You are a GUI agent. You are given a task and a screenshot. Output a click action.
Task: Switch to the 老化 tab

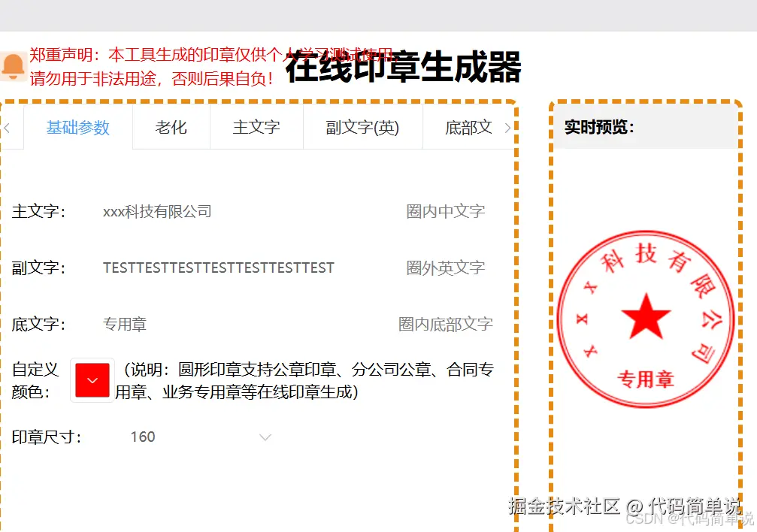(x=171, y=128)
